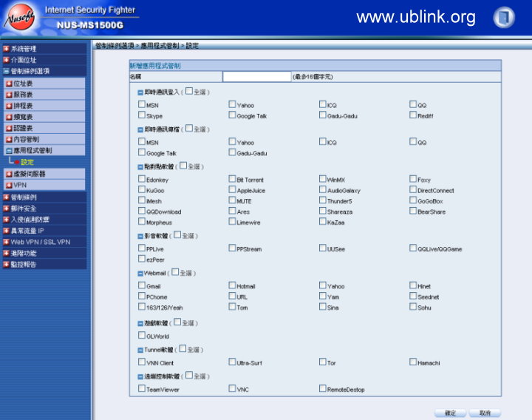The image size is (532, 420).
Task: Open 認證表 submenu
Action: pos(44,128)
